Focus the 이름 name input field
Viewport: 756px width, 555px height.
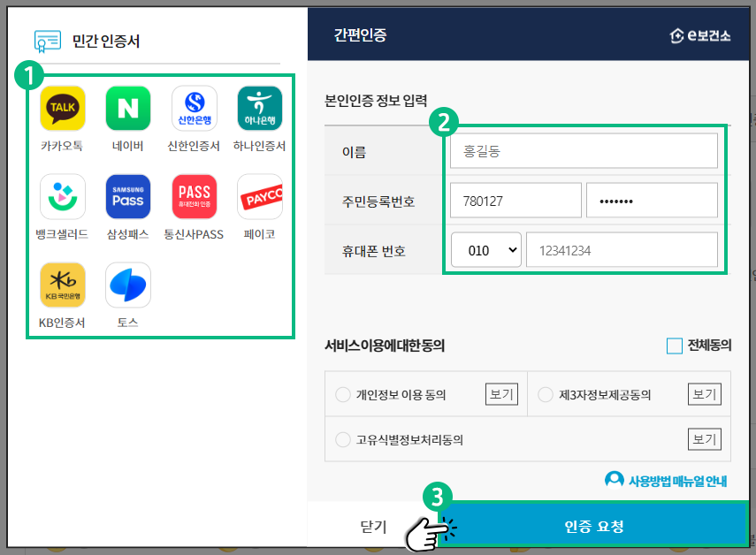pyautogui.click(x=584, y=151)
